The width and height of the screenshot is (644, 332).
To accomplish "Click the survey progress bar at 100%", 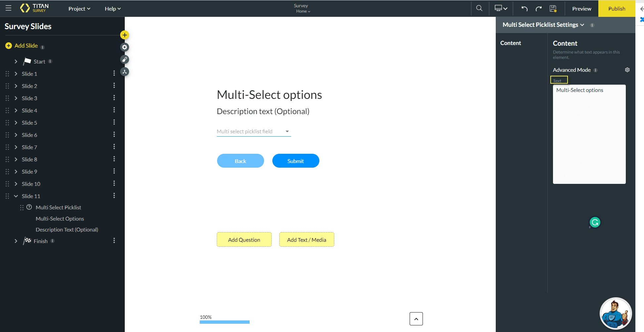I will 224,322.
